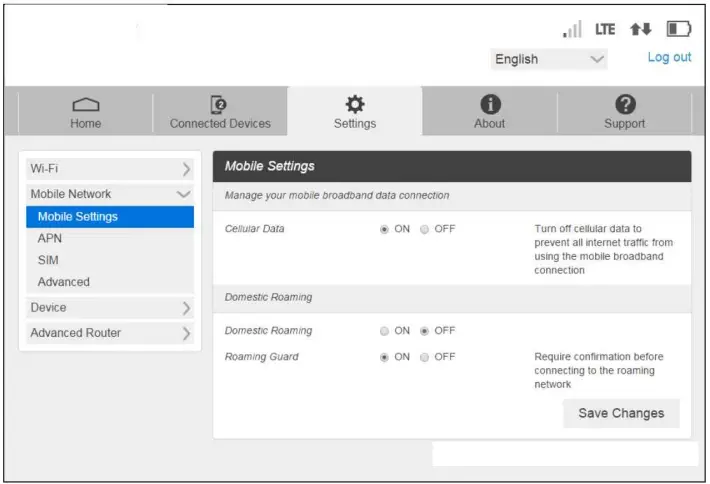This screenshot has width=710, height=484.
Task: Select the SIM sidebar item
Action: click(x=48, y=260)
